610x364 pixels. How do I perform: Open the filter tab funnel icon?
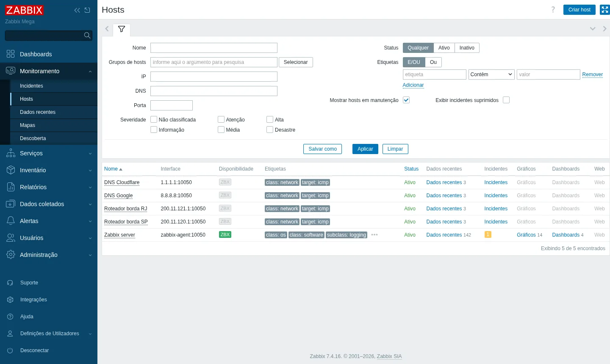pyautogui.click(x=122, y=29)
